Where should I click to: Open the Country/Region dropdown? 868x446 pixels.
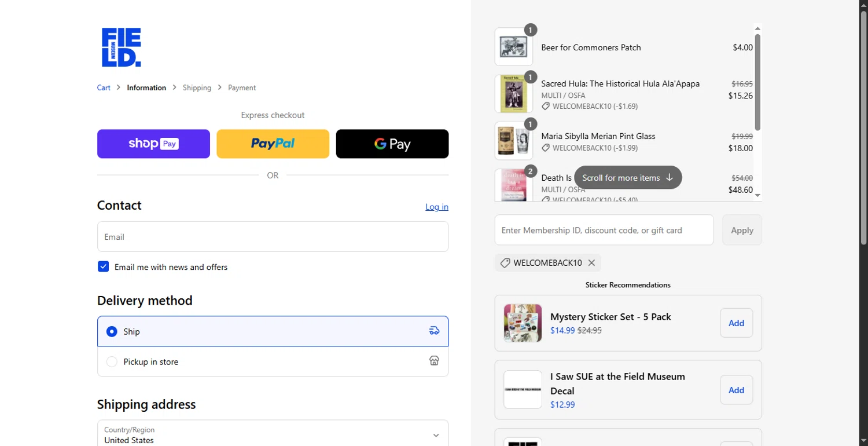coord(273,434)
